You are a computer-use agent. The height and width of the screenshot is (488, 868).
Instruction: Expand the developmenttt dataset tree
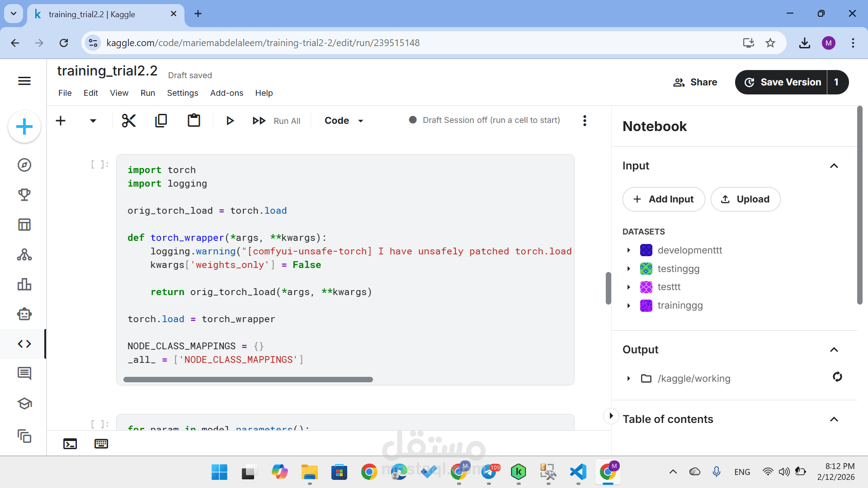pyautogui.click(x=629, y=250)
